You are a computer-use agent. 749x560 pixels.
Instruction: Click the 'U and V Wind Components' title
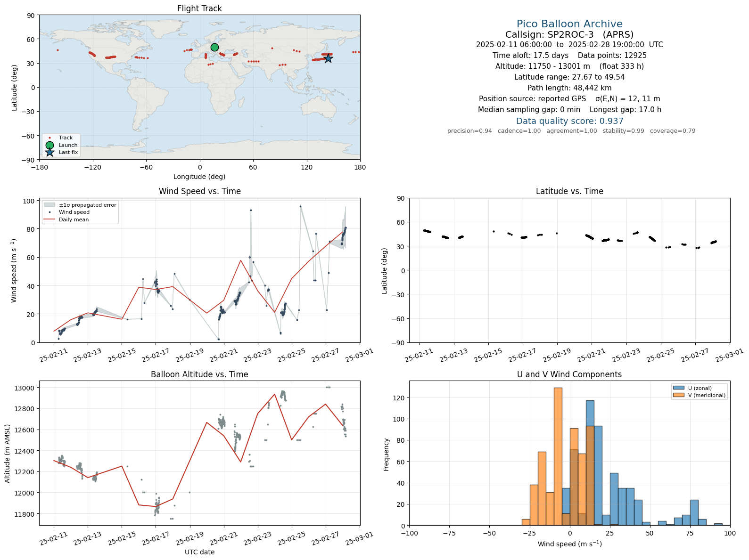click(x=569, y=374)
